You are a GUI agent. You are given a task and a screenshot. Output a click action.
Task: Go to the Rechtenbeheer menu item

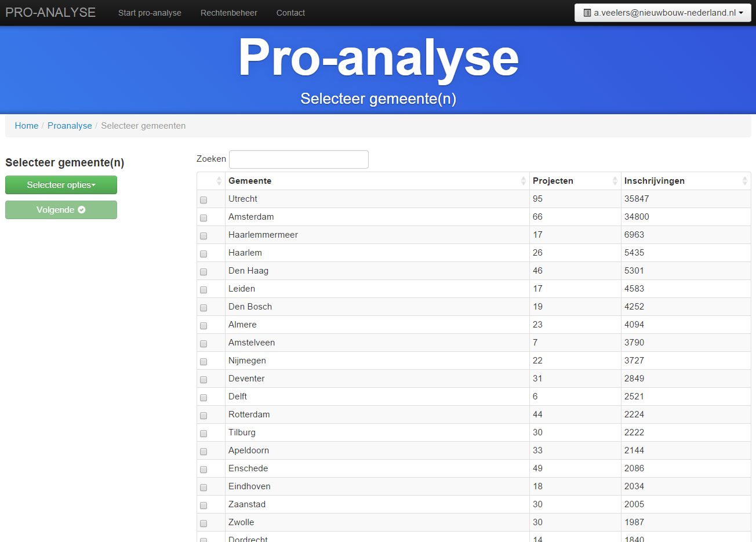[229, 13]
